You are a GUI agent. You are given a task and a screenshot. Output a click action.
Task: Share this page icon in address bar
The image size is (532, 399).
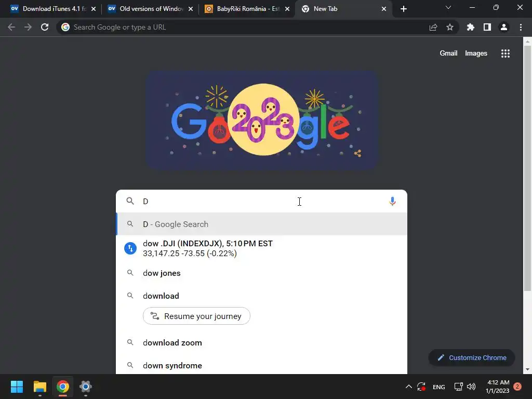pos(433,28)
